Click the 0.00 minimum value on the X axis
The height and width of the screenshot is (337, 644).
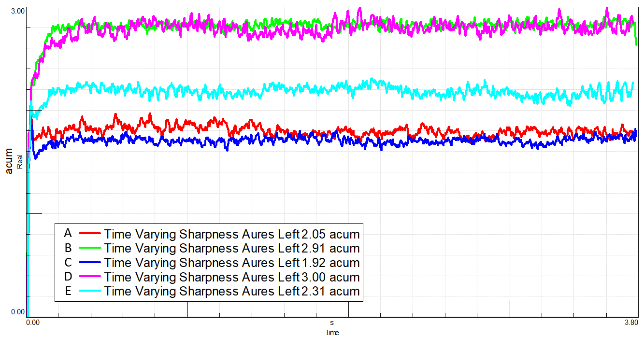(33, 322)
